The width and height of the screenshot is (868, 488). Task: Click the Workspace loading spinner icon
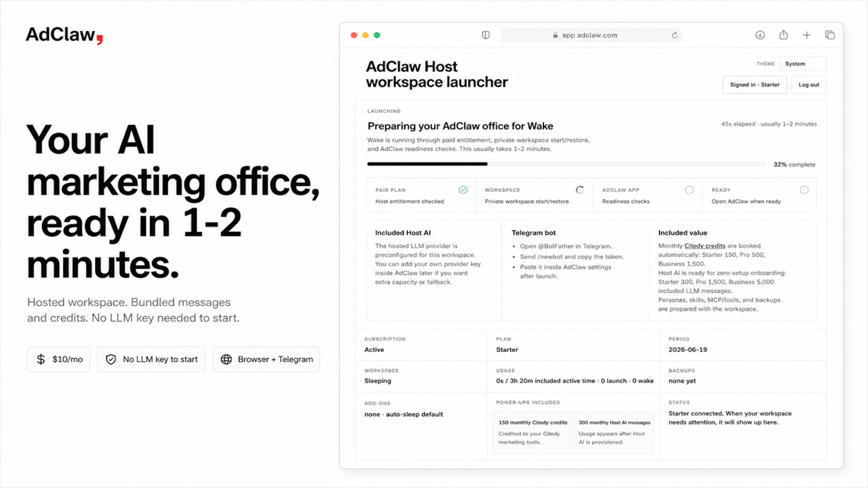tap(580, 190)
